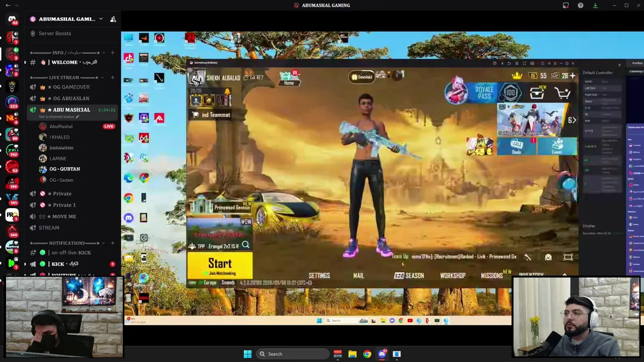Open the server with the 88 badge
644x362 pixels.
point(12,134)
